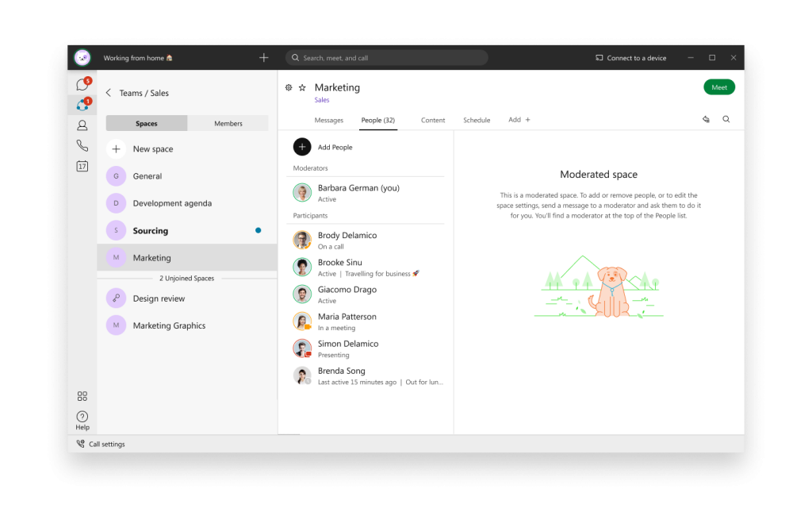The image size is (812, 508).
Task: Open the Sales team link under Marketing
Action: pos(322,101)
